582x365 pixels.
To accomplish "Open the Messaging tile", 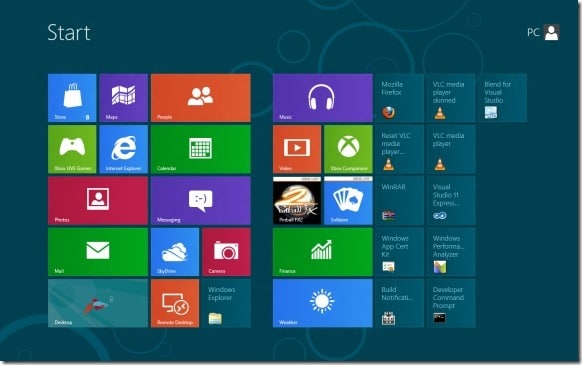I will (x=201, y=201).
